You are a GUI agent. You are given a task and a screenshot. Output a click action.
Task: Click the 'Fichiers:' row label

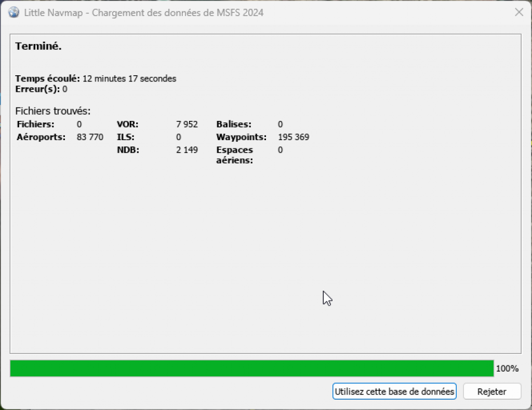35,125
